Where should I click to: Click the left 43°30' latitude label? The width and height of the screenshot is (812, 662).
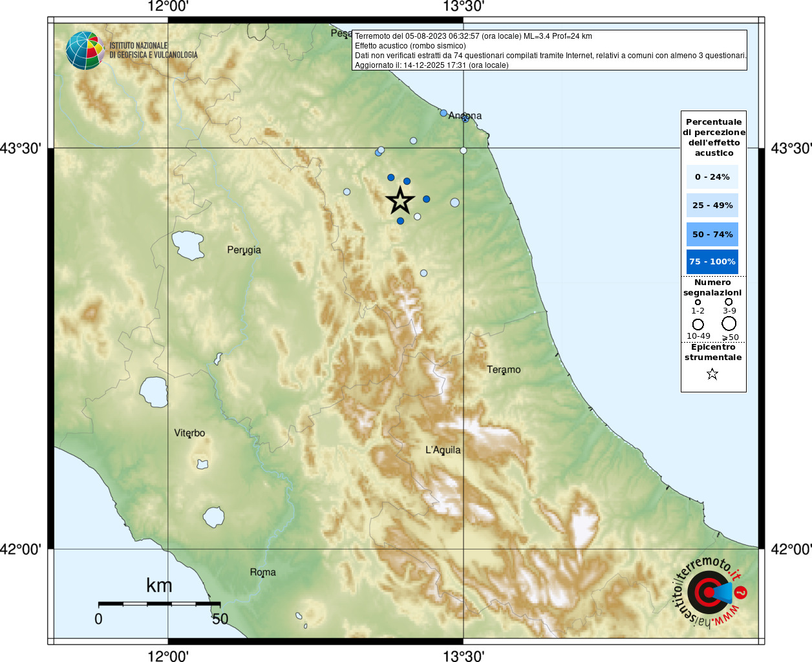(21, 148)
